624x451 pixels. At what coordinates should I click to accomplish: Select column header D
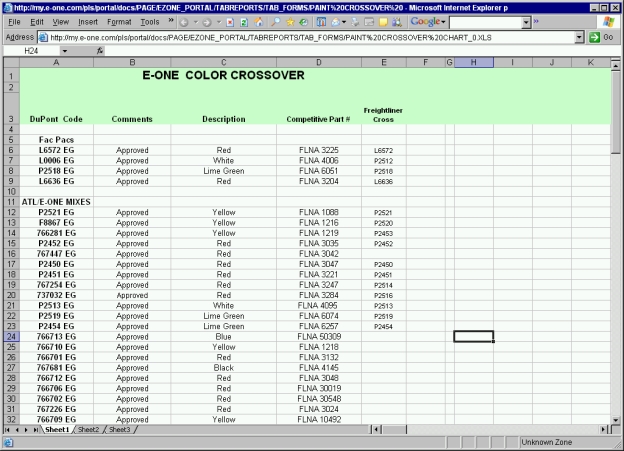click(x=319, y=62)
